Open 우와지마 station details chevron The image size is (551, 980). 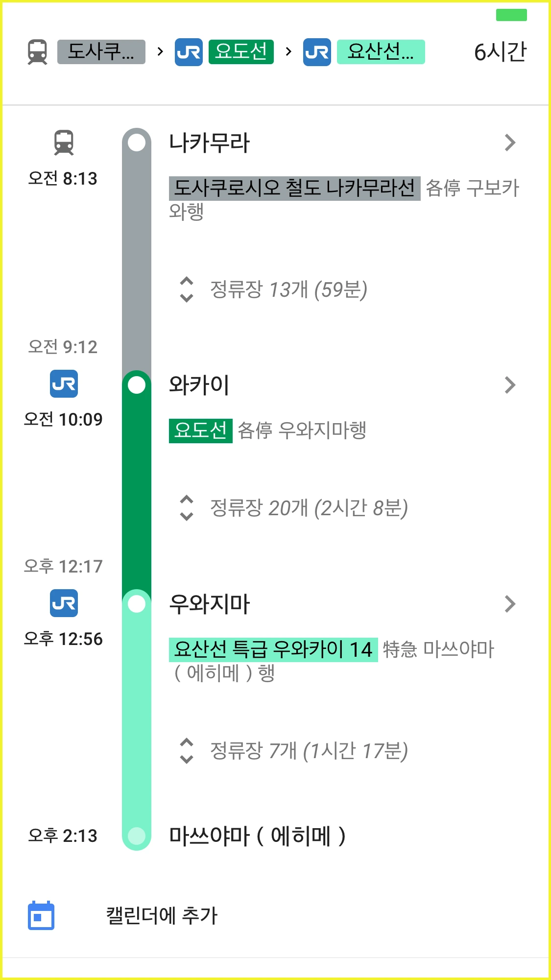click(x=510, y=604)
